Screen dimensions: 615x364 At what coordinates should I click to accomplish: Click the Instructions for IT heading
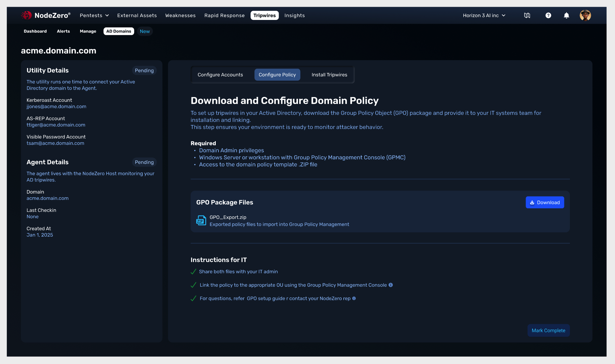[x=219, y=260]
